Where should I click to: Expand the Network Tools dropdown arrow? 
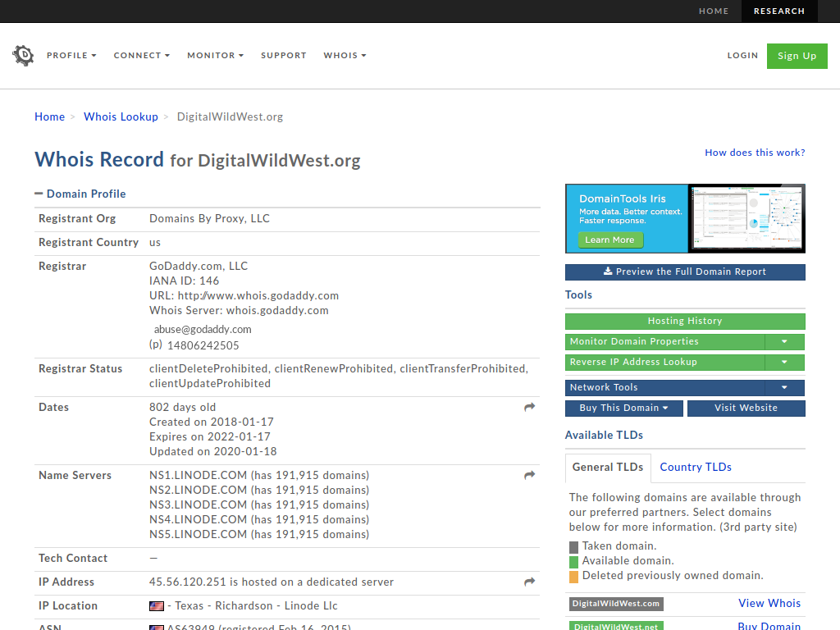tap(784, 387)
